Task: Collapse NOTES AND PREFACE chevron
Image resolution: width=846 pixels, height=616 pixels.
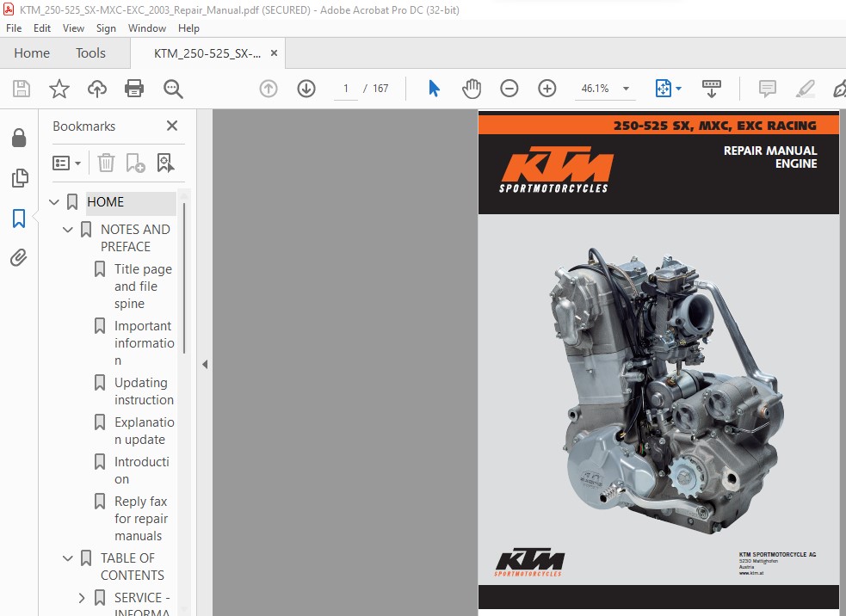Action: 67,230
